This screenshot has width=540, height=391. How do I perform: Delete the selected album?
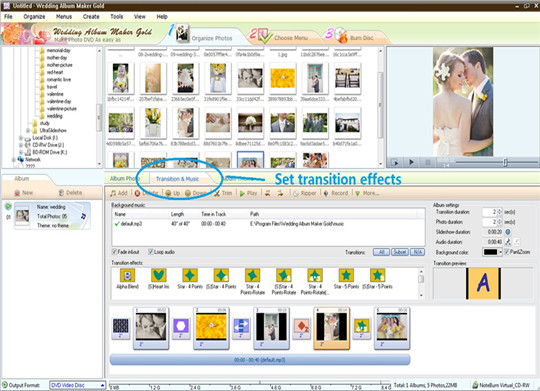(70, 193)
